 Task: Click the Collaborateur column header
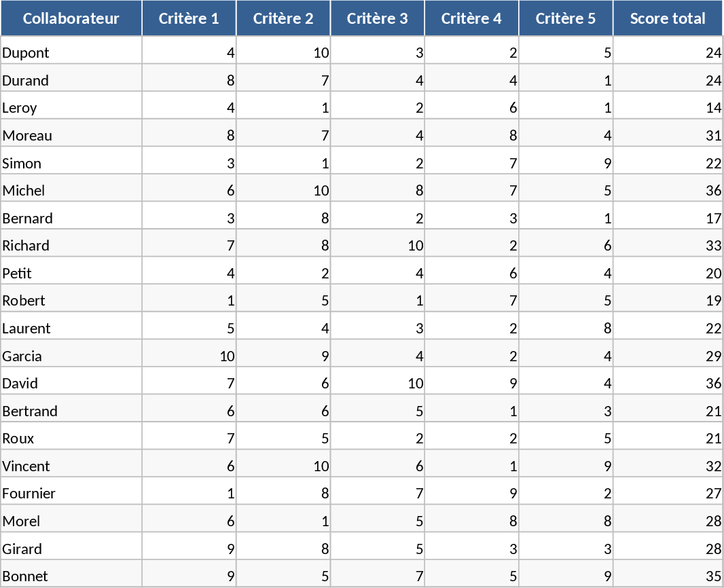coord(71,18)
